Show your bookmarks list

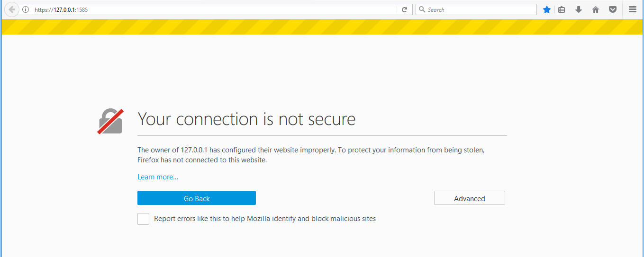(562, 9)
